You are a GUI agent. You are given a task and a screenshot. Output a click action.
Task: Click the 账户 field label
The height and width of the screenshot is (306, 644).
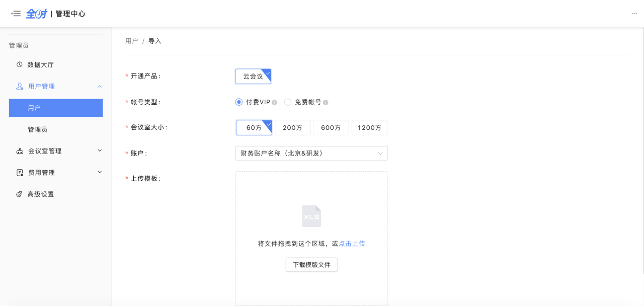click(139, 153)
